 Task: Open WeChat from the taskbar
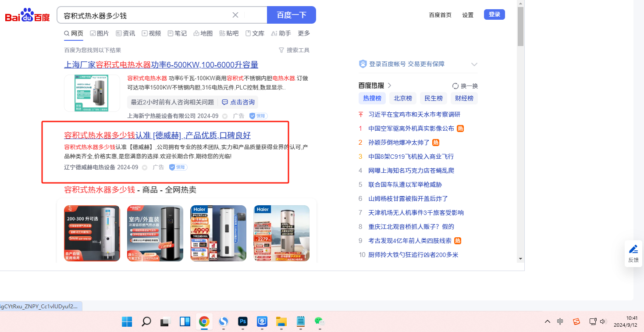coord(320,321)
